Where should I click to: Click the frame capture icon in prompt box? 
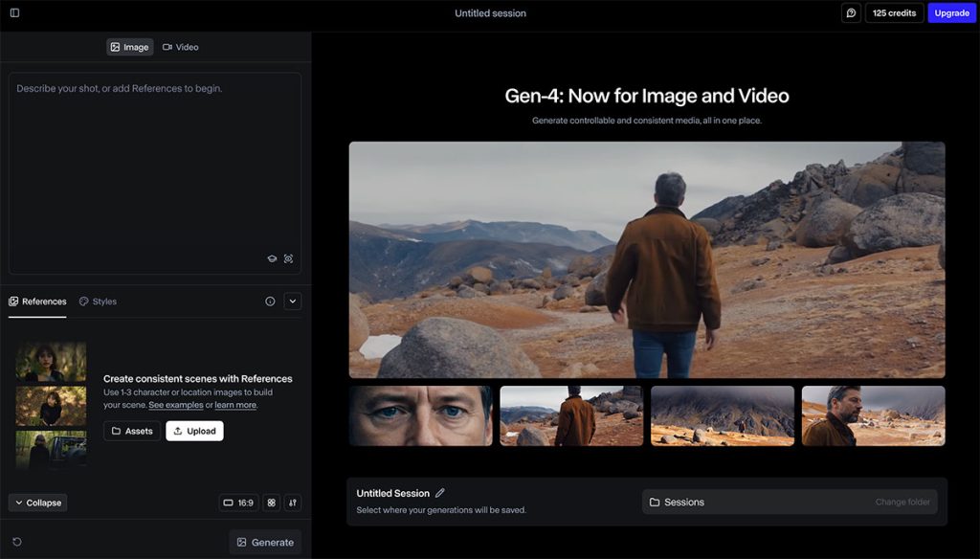coord(288,258)
